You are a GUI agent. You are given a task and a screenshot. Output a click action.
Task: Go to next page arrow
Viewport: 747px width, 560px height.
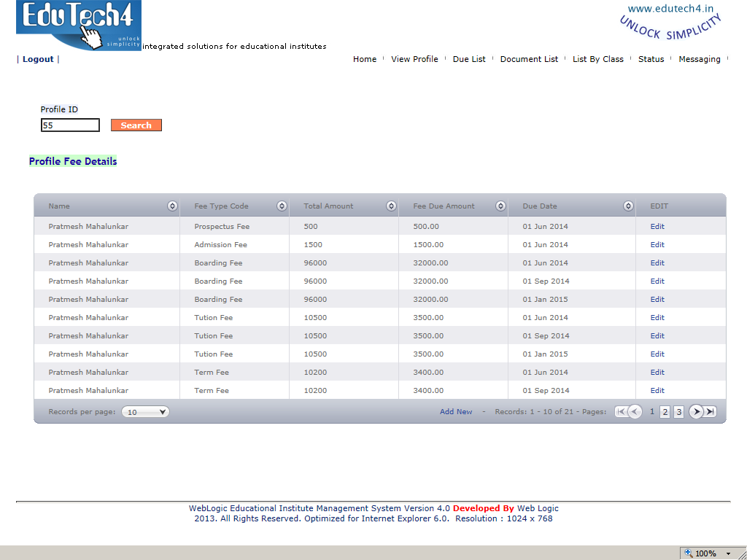[696, 411]
